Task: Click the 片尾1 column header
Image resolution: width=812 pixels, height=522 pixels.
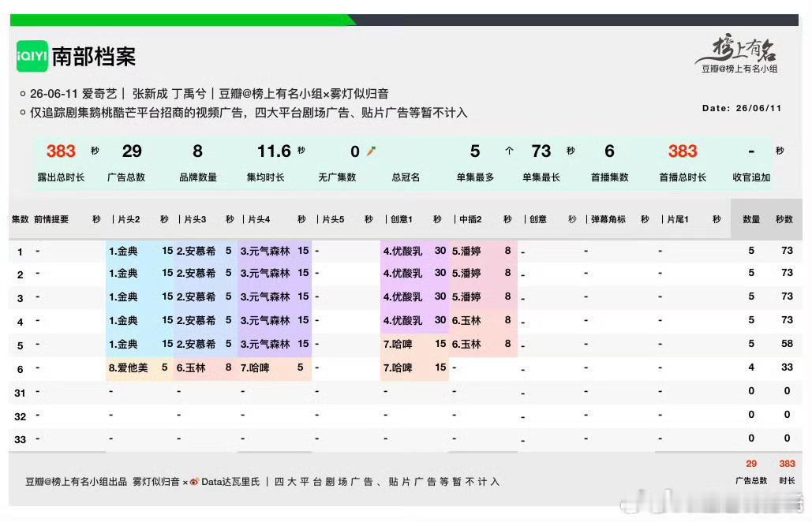Action: click(x=678, y=219)
